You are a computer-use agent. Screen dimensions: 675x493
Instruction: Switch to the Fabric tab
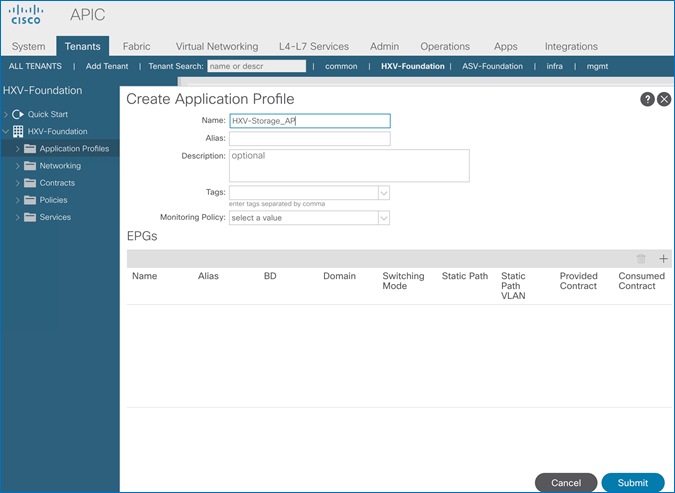point(136,46)
